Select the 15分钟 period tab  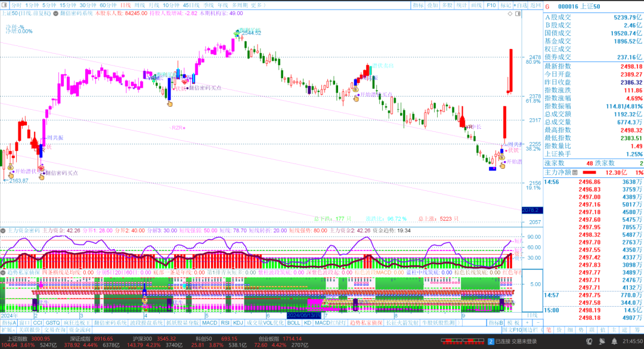pos(68,5)
